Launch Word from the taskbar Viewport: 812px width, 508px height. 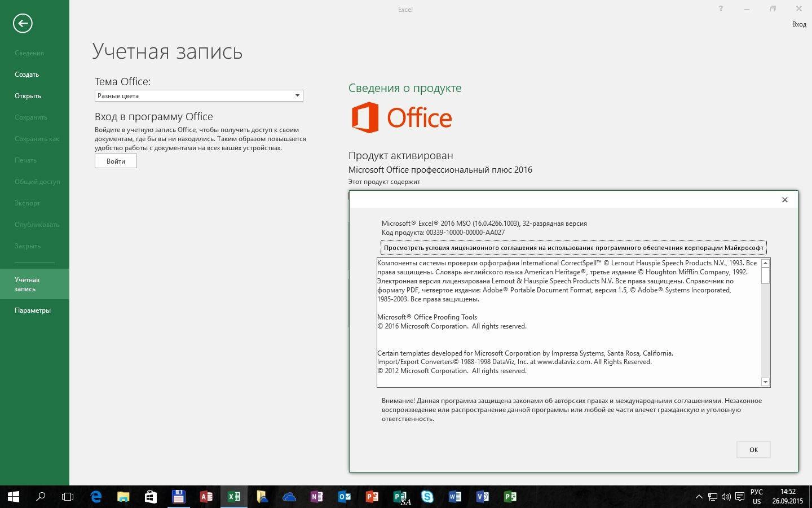click(454, 497)
